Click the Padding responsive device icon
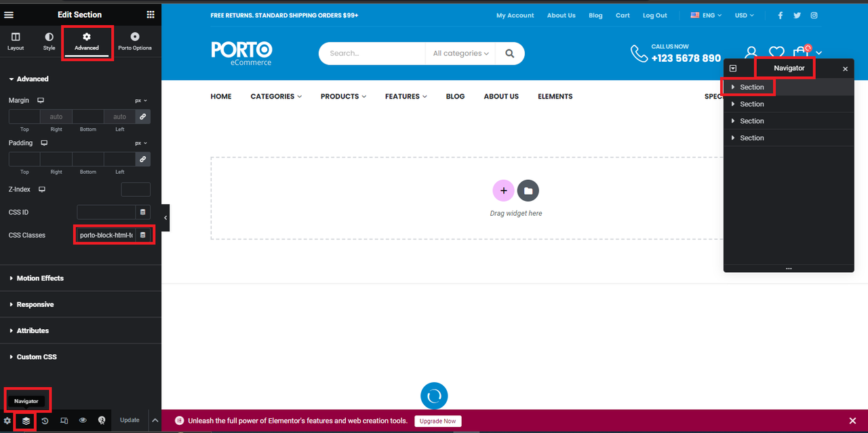868x433 pixels. (45, 143)
